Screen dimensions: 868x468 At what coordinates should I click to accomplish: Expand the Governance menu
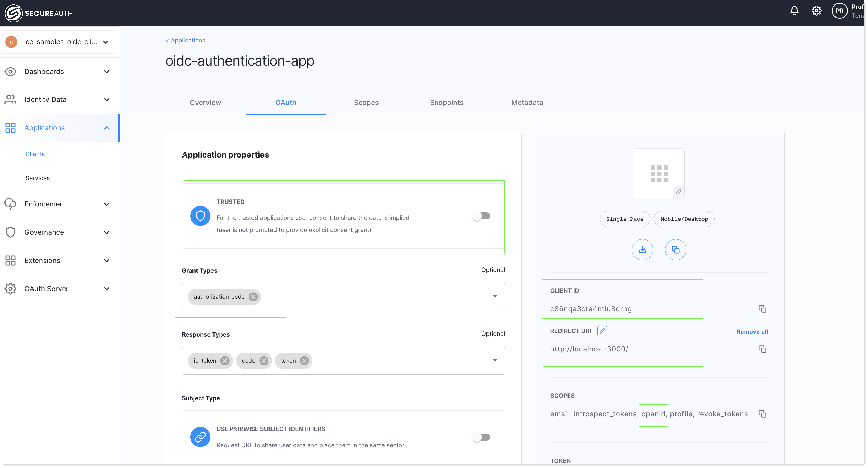[106, 232]
